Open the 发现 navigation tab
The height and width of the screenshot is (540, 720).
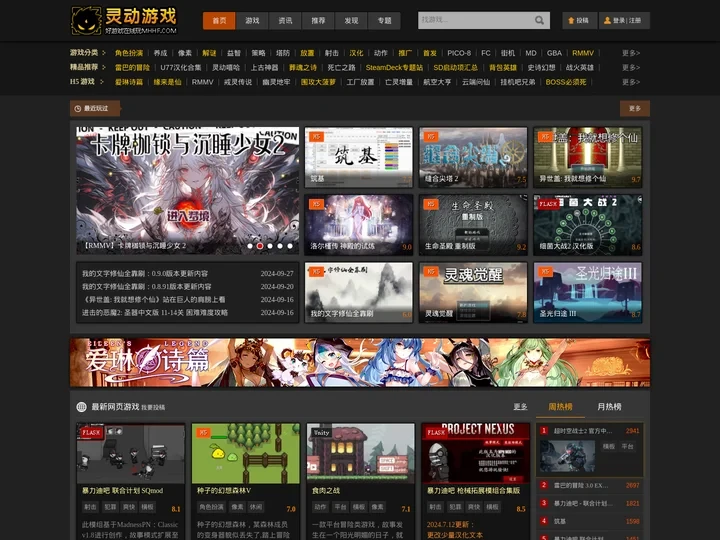pyautogui.click(x=351, y=21)
